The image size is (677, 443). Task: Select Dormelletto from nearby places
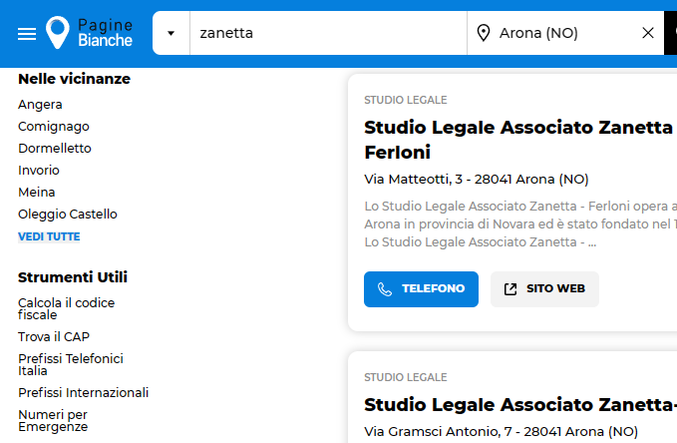(x=55, y=149)
